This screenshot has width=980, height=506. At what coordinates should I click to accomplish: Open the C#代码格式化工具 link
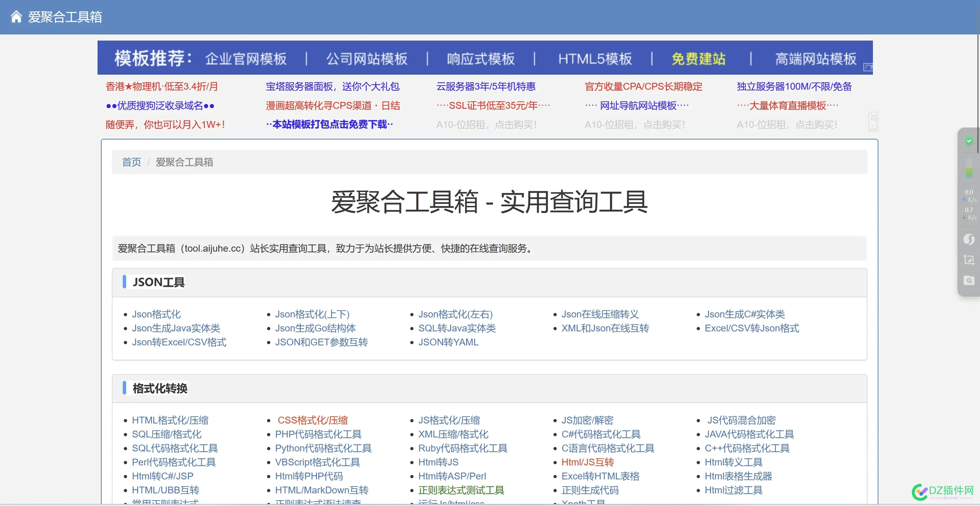point(601,434)
